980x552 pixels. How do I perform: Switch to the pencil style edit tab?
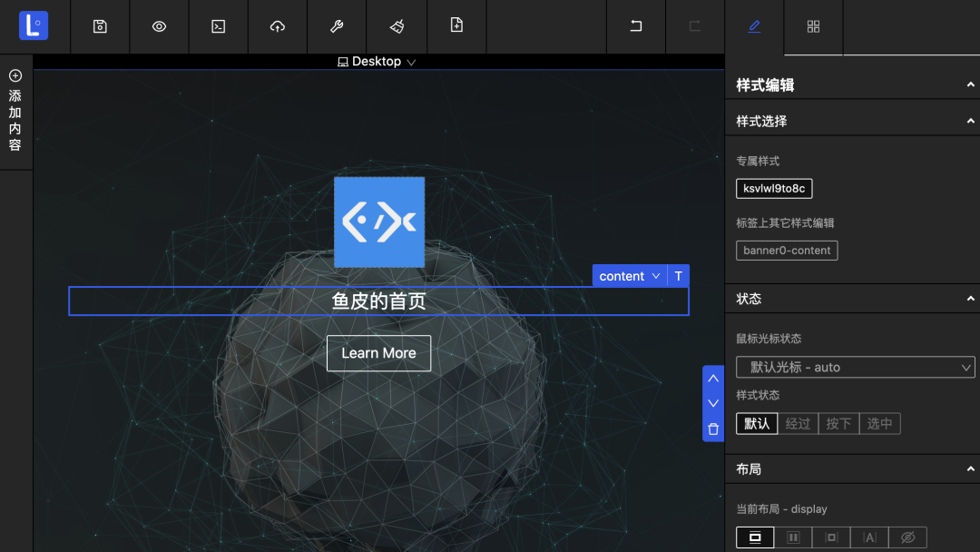754,26
